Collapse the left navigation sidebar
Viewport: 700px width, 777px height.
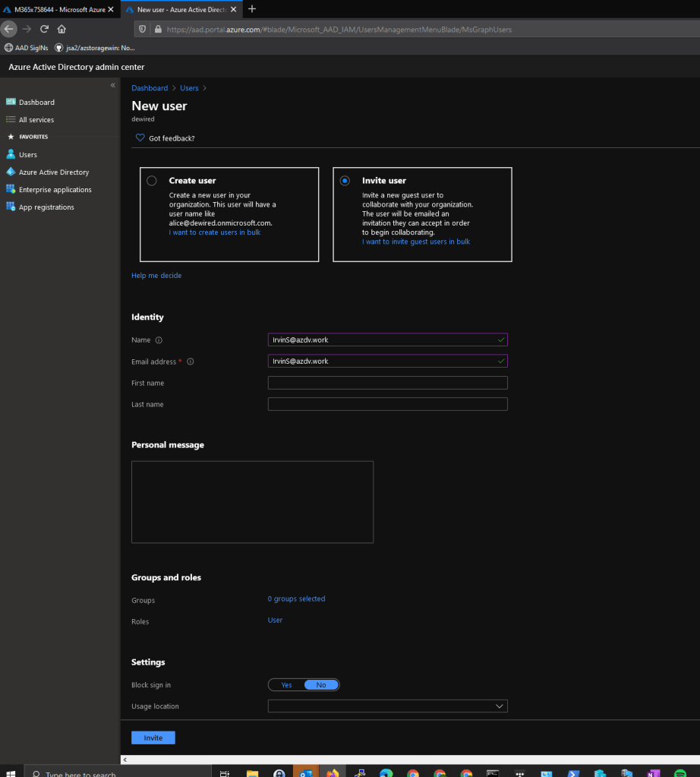tap(113, 85)
